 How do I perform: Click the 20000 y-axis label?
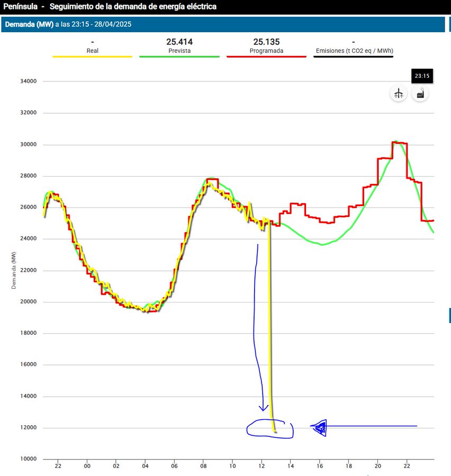point(28,302)
